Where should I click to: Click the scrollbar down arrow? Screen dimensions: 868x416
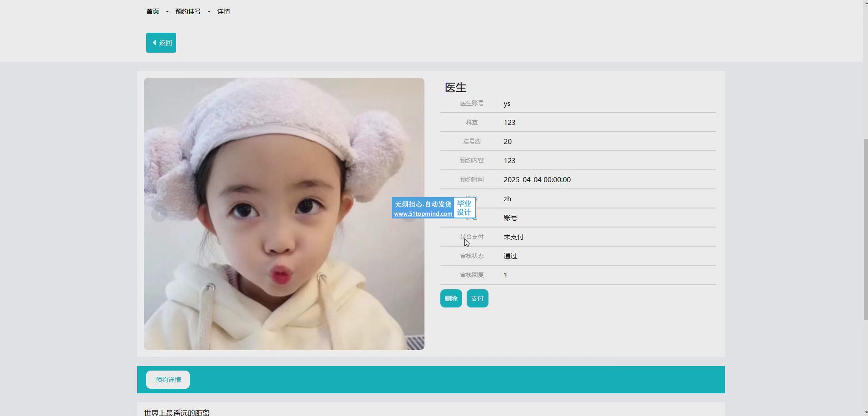pos(865,412)
